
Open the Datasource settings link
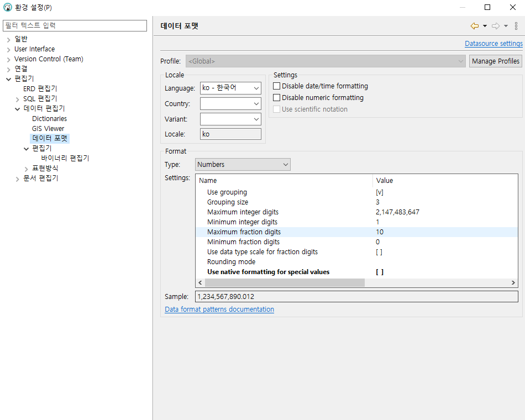click(x=494, y=44)
